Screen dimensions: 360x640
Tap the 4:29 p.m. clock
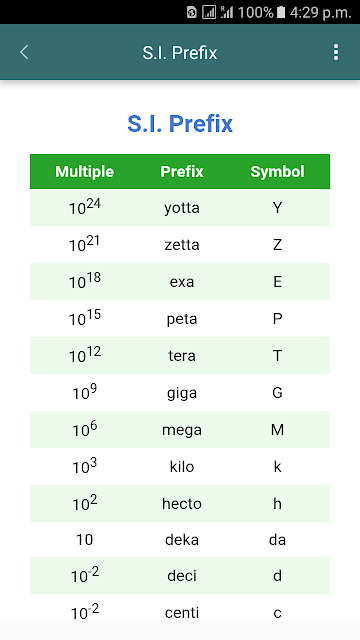(320, 13)
